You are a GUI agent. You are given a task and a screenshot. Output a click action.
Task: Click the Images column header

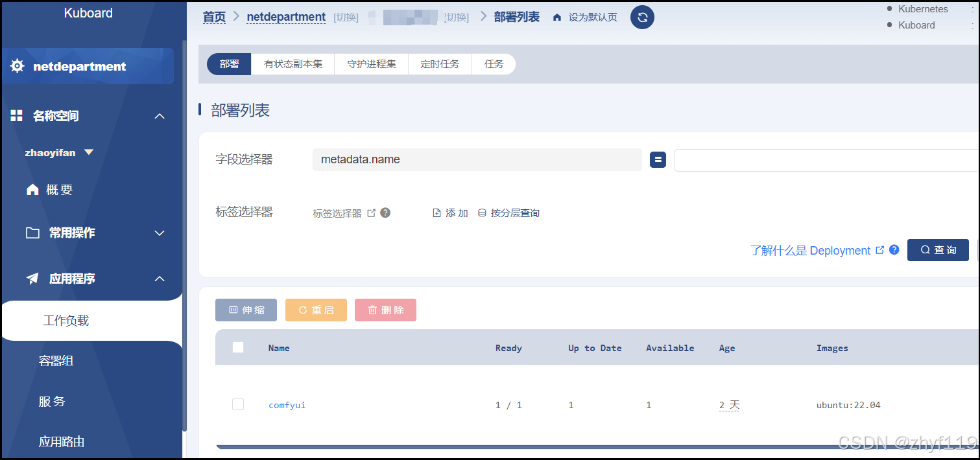pyautogui.click(x=832, y=348)
